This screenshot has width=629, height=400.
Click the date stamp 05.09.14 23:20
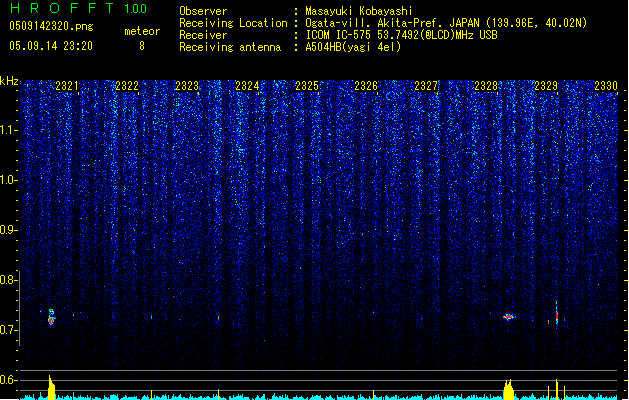[x=51, y=46]
